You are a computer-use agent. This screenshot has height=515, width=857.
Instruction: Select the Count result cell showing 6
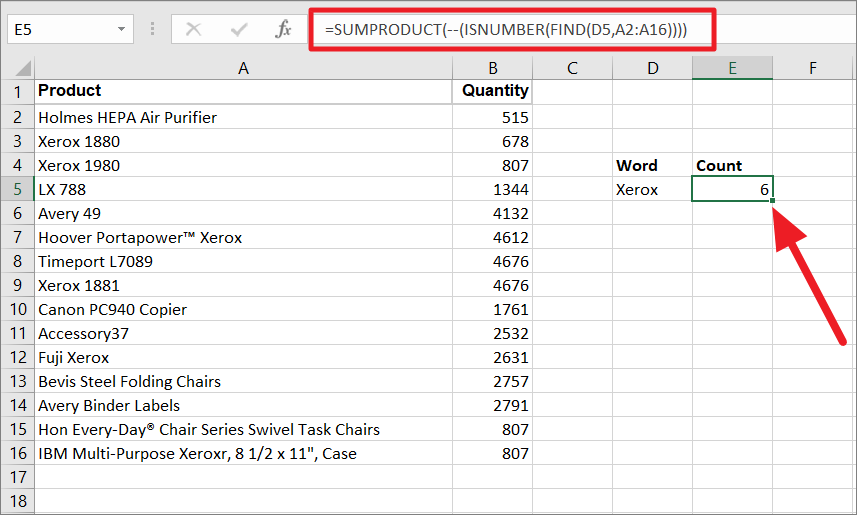(732, 189)
